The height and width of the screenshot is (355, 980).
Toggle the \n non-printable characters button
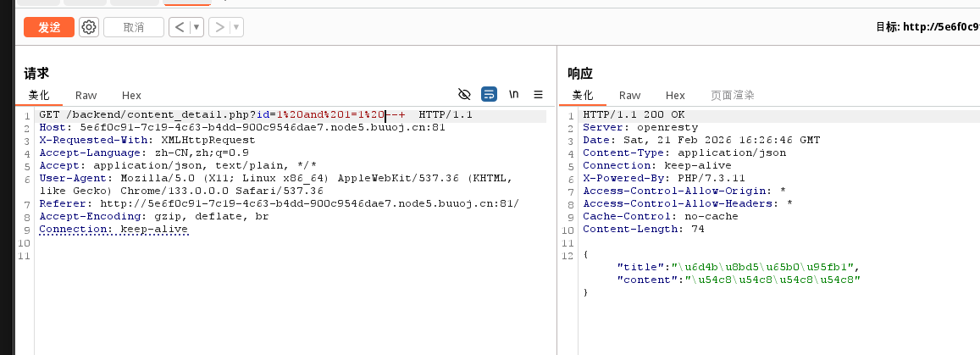[x=514, y=94]
